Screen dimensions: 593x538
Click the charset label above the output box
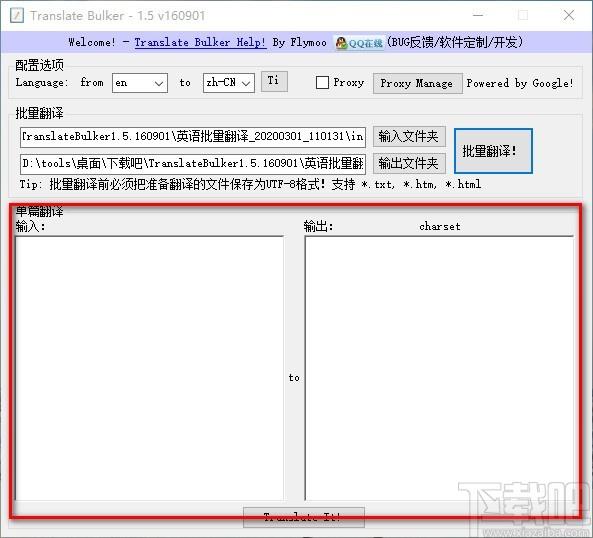click(x=440, y=226)
